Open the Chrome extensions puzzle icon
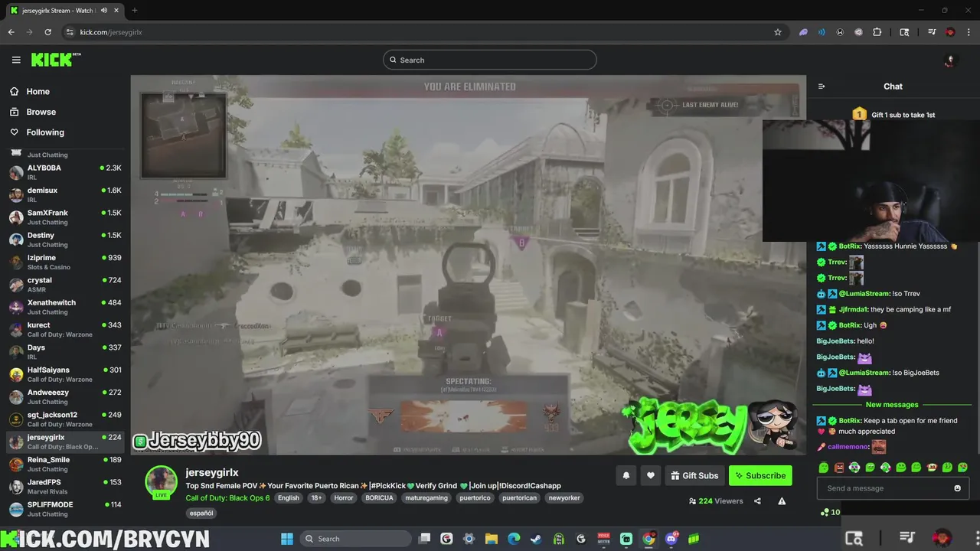The width and height of the screenshot is (980, 551). pos(877,32)
